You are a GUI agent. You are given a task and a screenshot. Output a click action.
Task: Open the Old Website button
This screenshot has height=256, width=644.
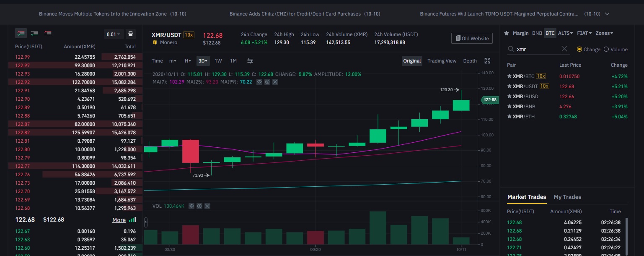[472, 38]
